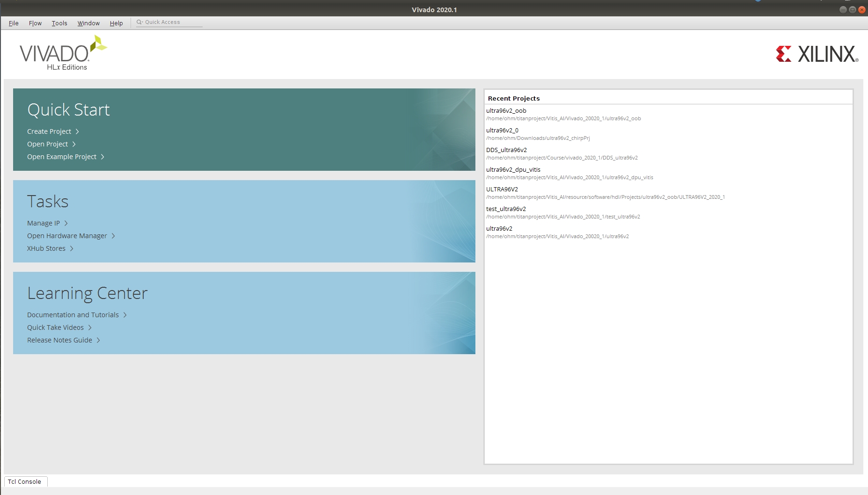Click the Quick Access search icon
Viewport: 868px width, 495px height.
(139, 22)
